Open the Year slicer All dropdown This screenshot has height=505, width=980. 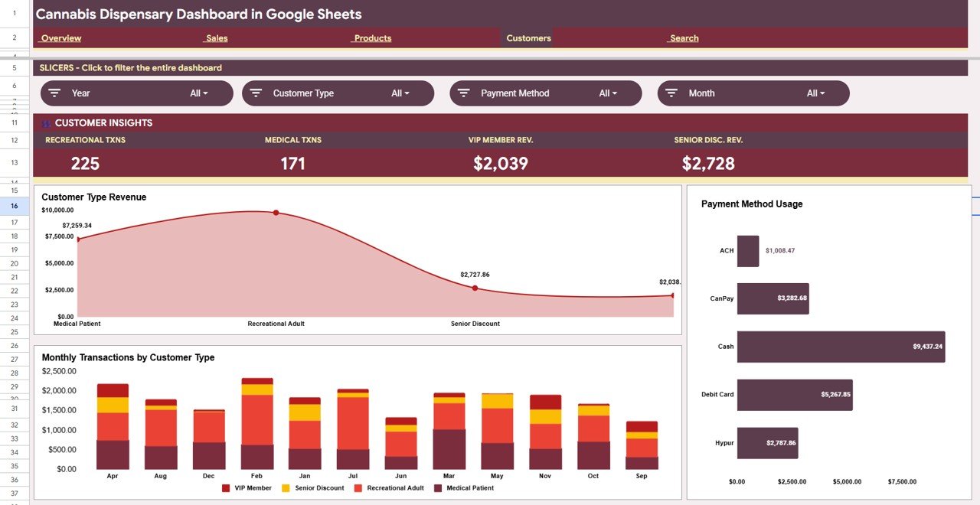click(x=199, y=93)
